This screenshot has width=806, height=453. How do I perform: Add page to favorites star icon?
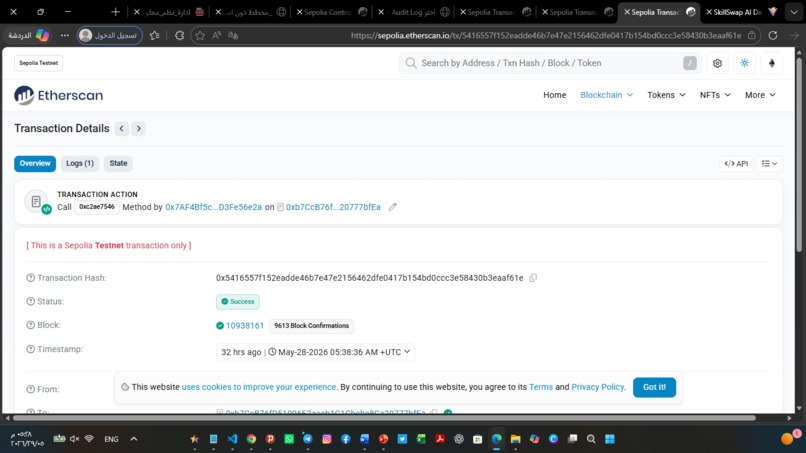pos(200,35)
